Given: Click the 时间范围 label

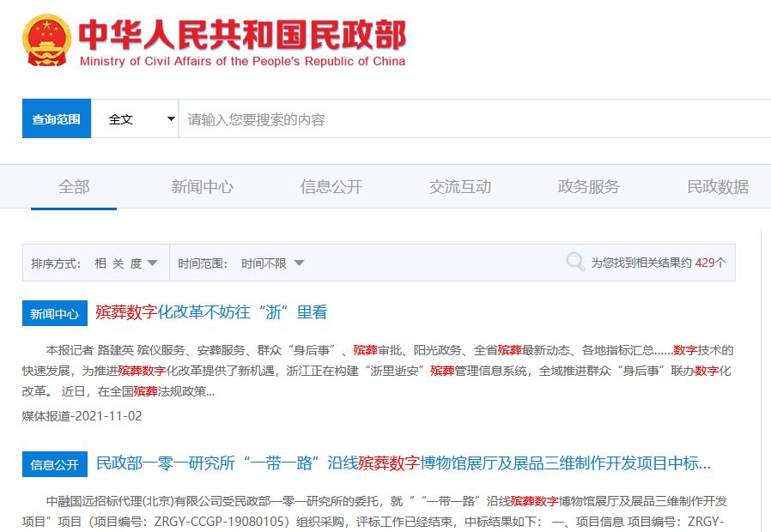Looking at the screenshot, I should [203, 263].
